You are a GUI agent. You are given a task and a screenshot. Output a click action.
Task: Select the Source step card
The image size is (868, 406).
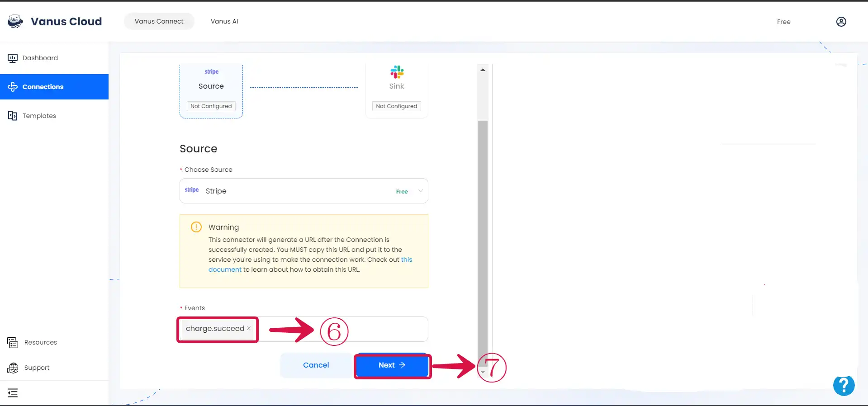211,90
